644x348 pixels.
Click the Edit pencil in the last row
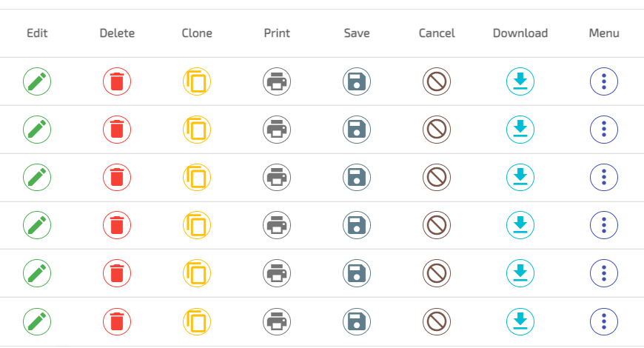(x=37, y=321)
